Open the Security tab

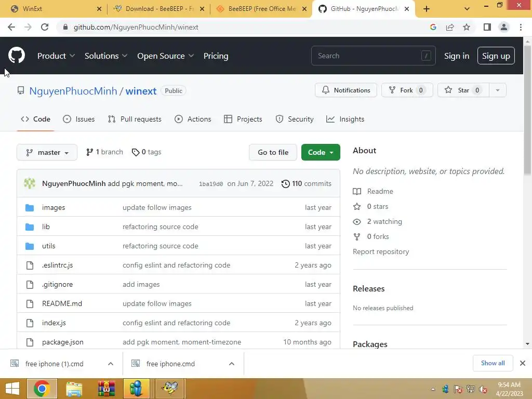point(295,119)
